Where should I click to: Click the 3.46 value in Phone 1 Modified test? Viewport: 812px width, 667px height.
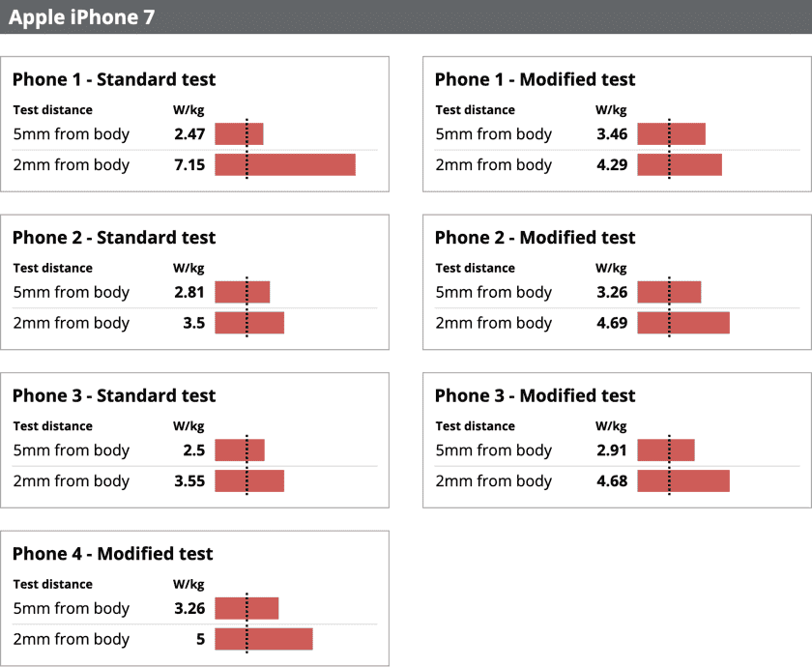(x=612, y=134)
